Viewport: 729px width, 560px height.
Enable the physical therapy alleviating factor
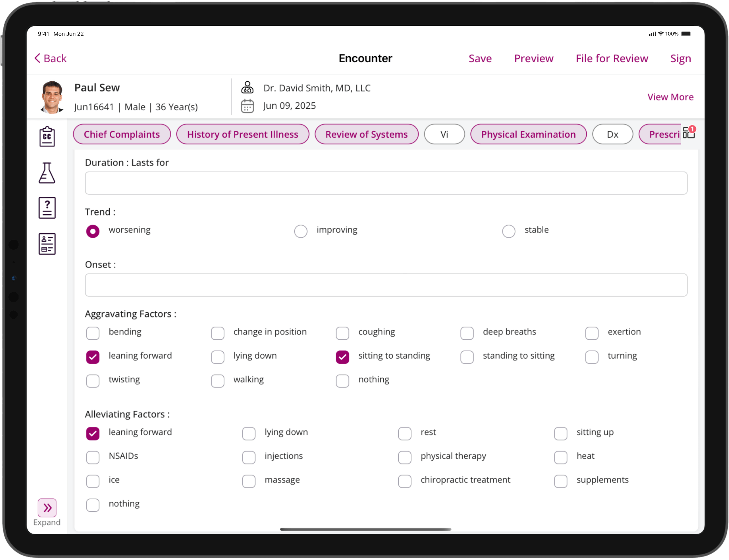tap(405, 457)
